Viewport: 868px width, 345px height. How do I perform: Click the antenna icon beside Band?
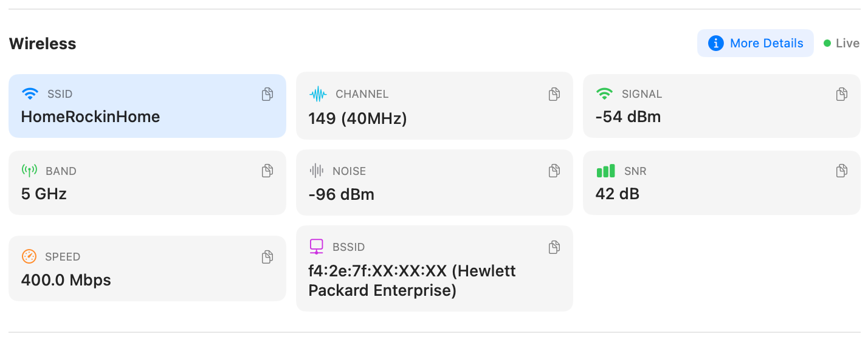tap(29, 171)
